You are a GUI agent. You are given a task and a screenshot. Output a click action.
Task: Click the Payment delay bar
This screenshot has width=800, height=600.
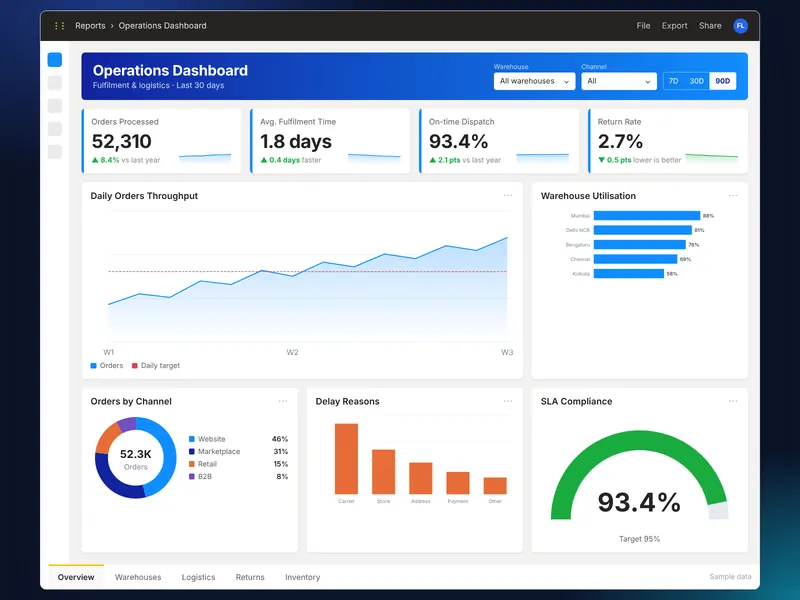click(458, 483)
